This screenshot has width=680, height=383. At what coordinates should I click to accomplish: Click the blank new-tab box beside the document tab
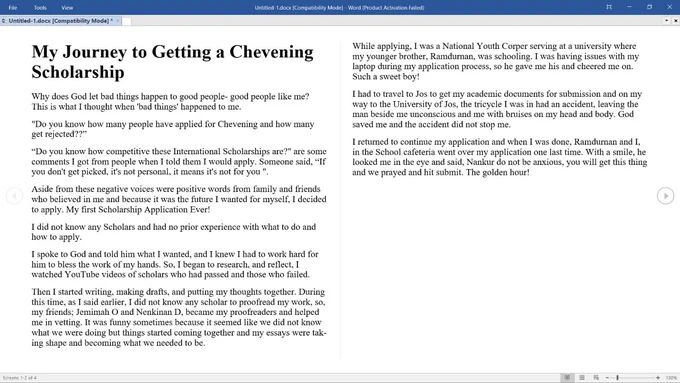[x=127, y=21]
